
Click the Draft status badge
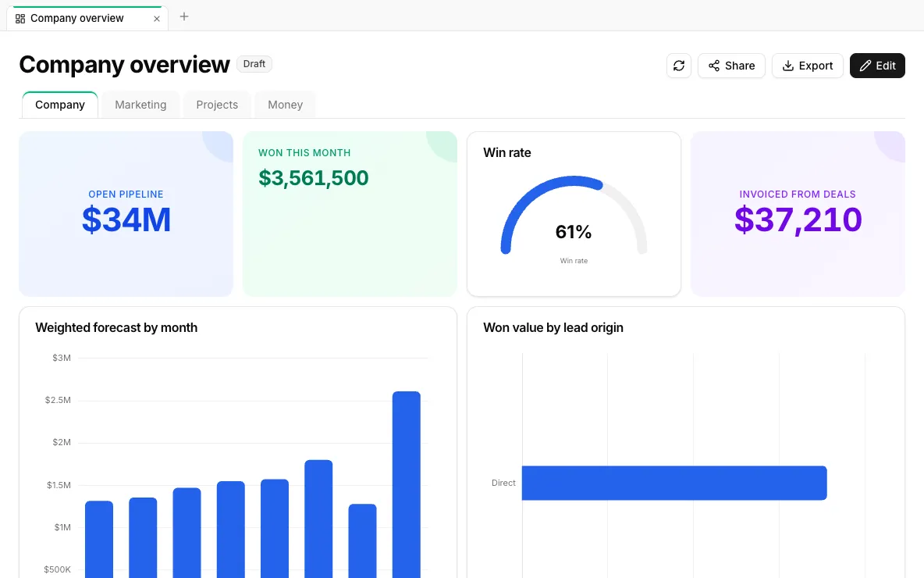254,64
